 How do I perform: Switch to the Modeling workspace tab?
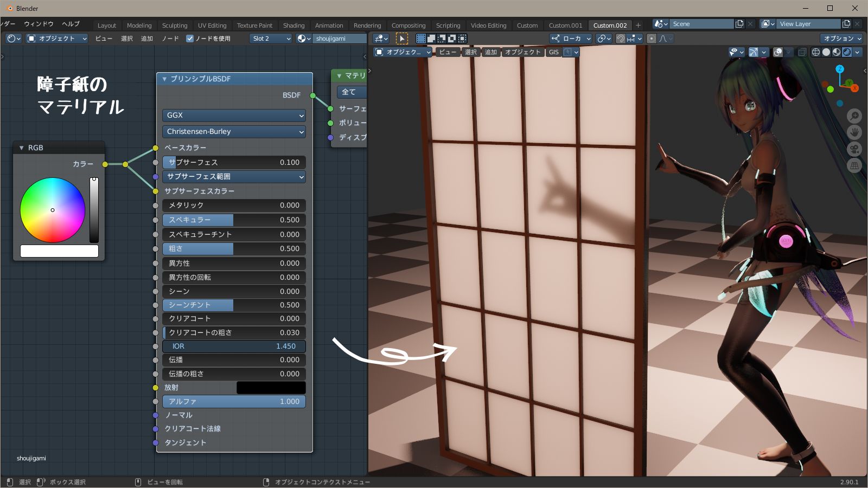[139, 25]
